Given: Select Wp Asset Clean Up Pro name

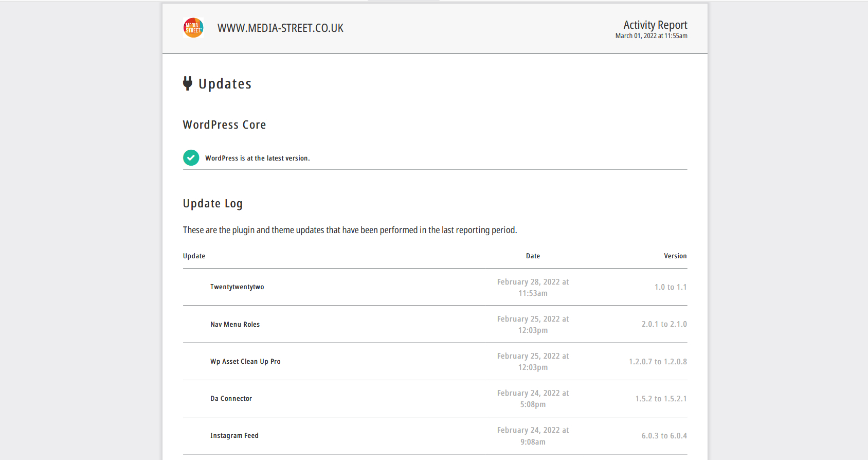Looking at the screenshot, I should (245, 362).
